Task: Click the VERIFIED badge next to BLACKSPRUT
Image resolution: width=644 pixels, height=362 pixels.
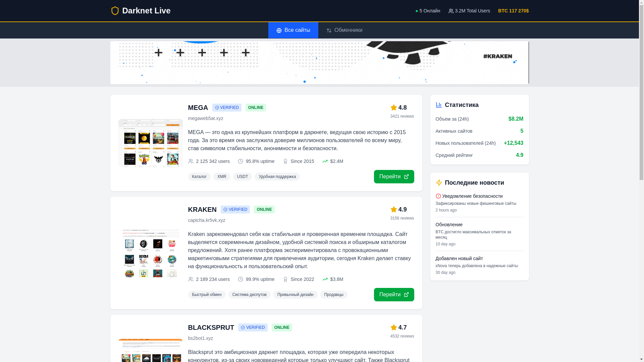Action: pos(253,327)
